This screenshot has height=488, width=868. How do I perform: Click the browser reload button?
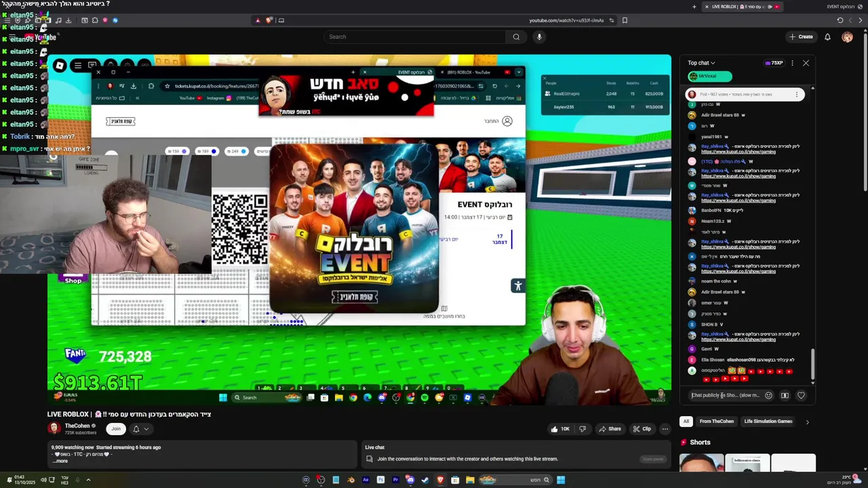(x=840, y=20)
